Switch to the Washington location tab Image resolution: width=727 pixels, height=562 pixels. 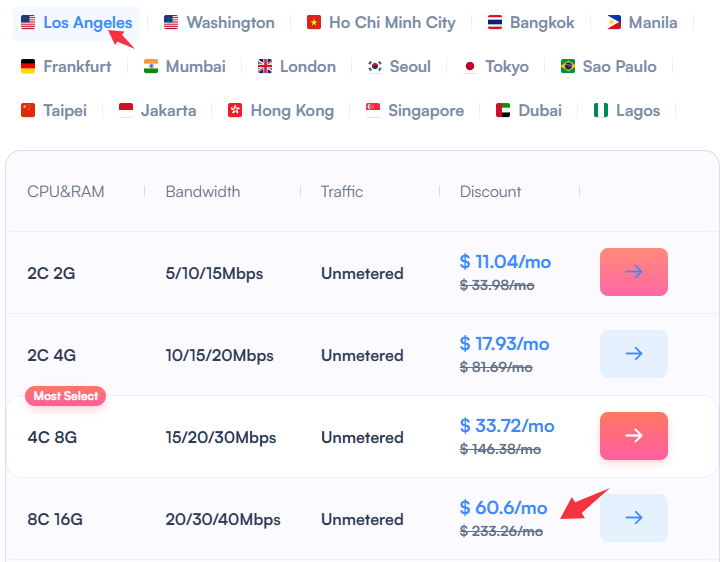(219, 23)
